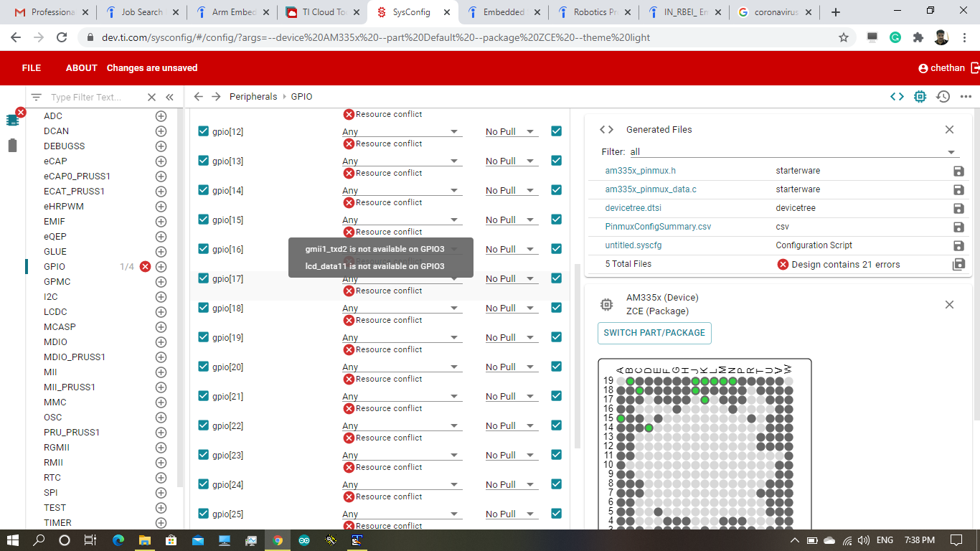Uncheck the gpio[14] signal checkbox
This screenshot has height=551, width=980.
203,189
